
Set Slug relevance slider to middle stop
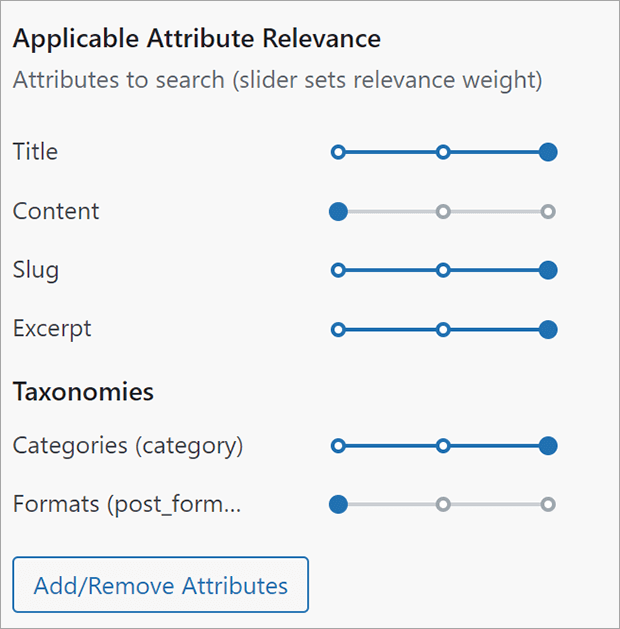[x=443, y=270]
